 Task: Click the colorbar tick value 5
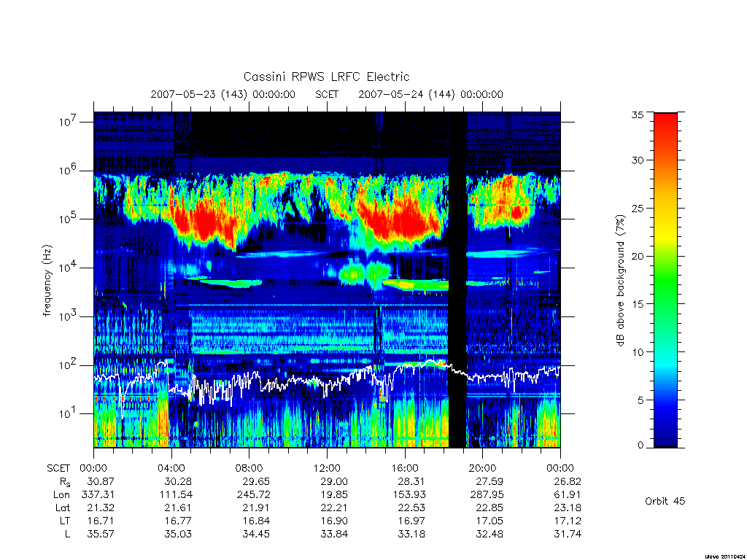pos(640,400)
